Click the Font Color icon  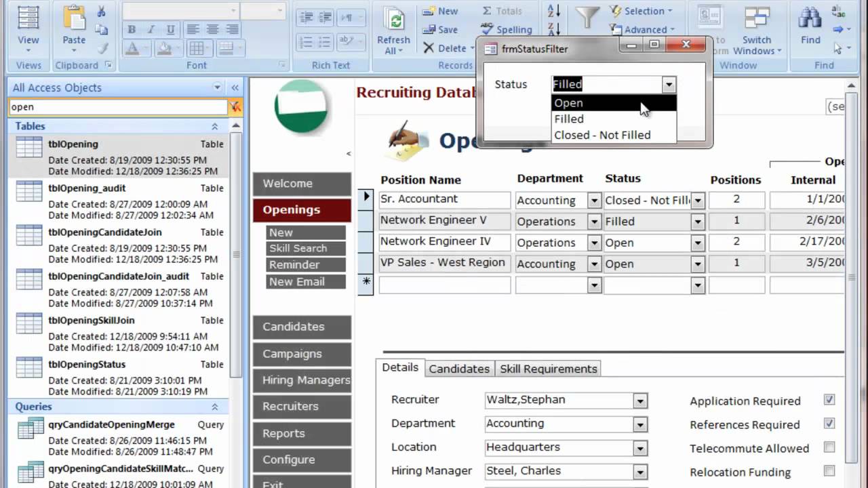click(132, 48)
